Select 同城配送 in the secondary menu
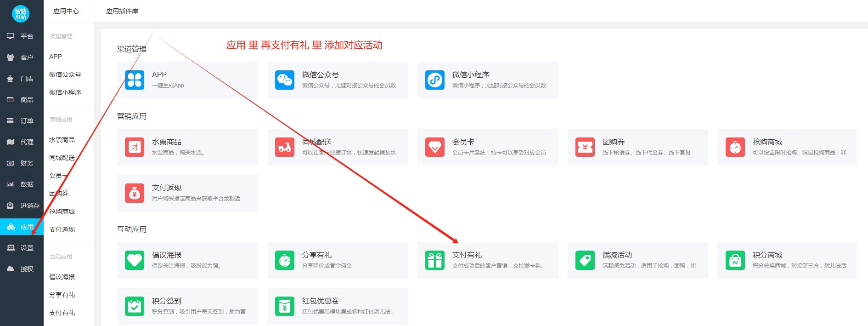Screen dimensions: 868x326 tap(62, 158)
